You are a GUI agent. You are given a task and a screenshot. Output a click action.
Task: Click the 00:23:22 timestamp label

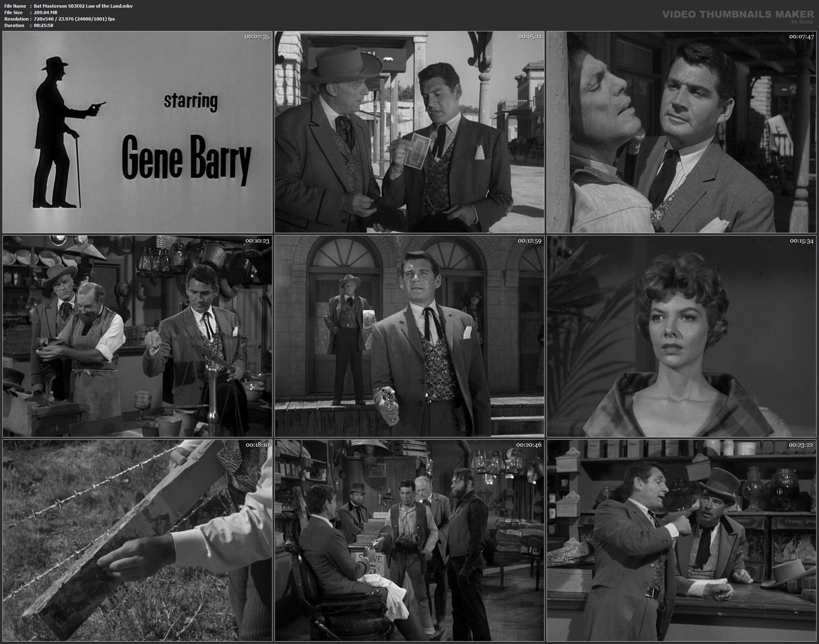(801, 445)
